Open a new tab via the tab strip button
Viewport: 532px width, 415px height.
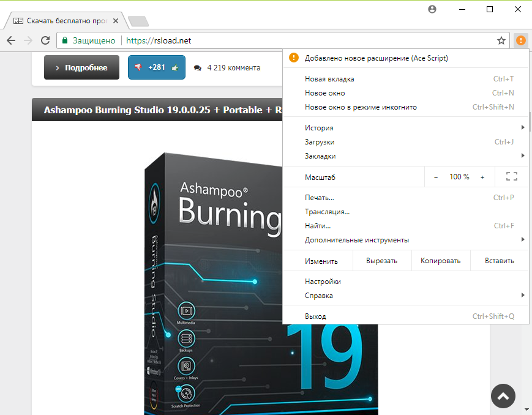(x=138, y=21)
